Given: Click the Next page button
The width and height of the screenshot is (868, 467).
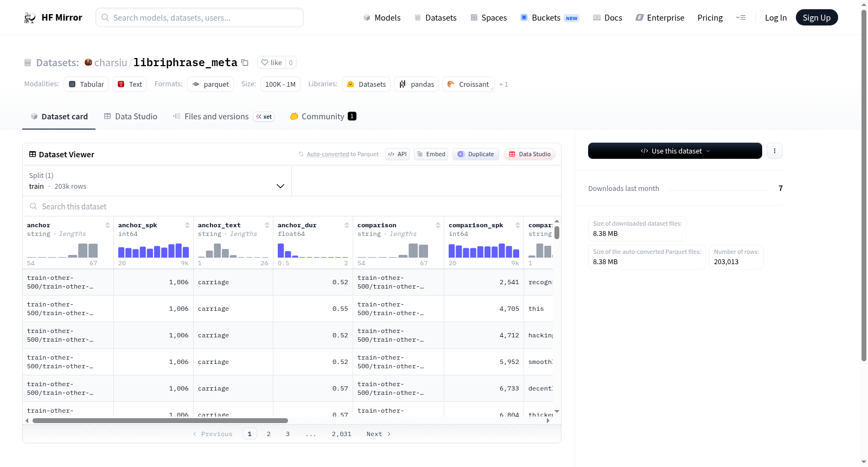Looking at the screenshot, I should [x=379, y=434].
